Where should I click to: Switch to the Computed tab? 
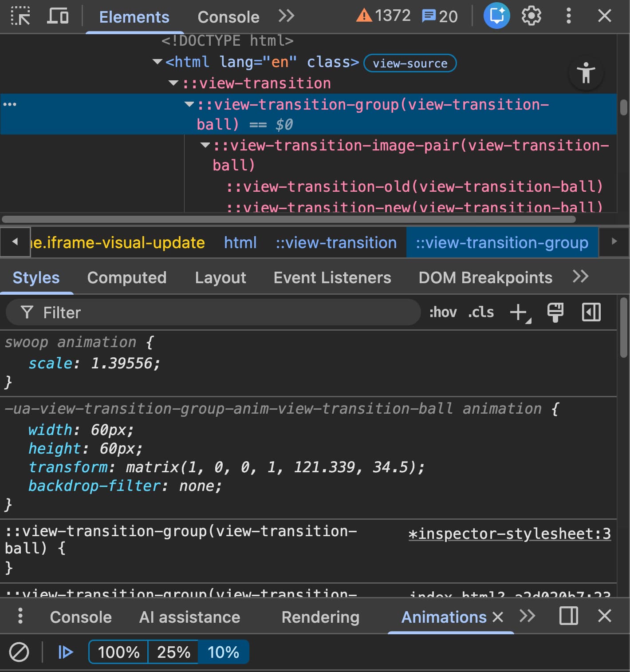tap(127, 278)
